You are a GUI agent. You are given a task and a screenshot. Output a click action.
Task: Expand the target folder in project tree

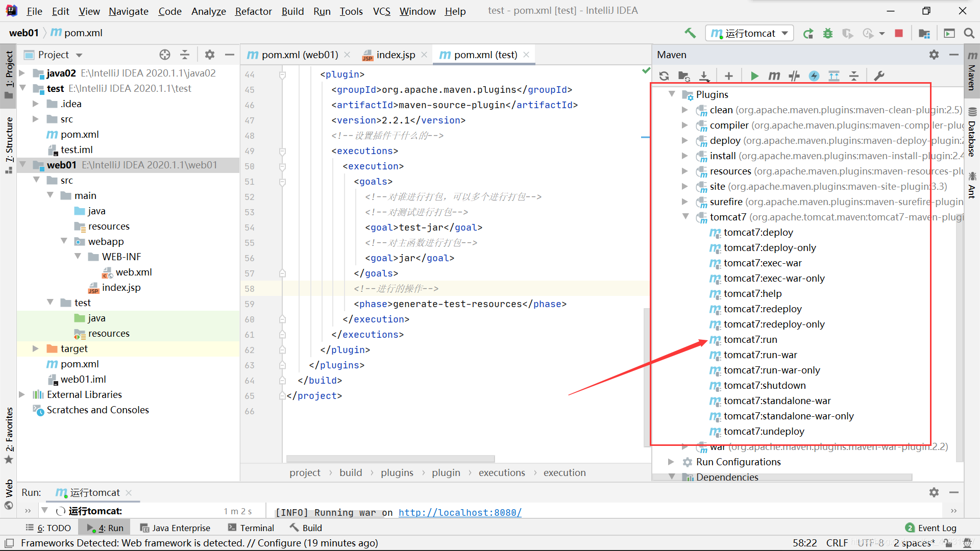point(36,348)
